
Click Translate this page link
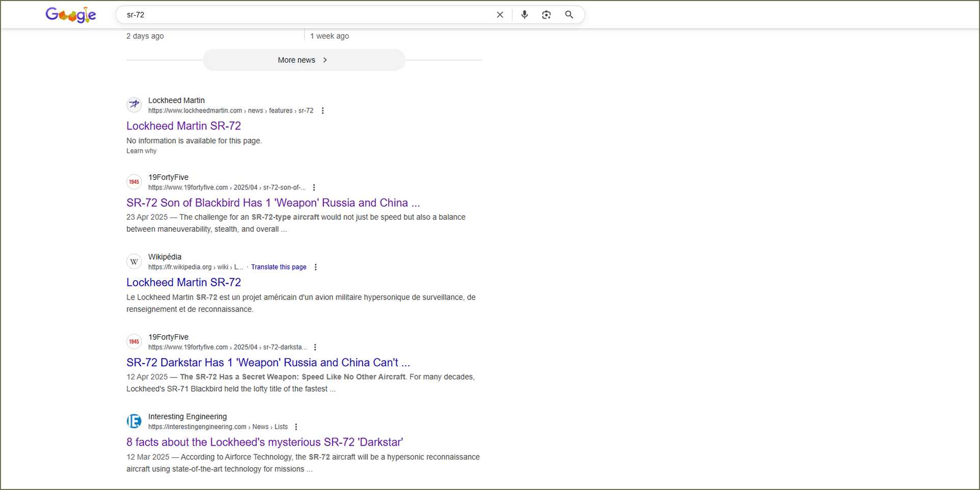(x=279, y=267)
